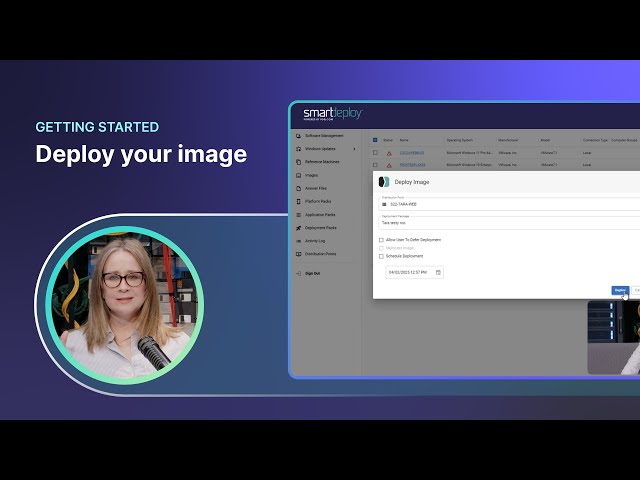Check the Windows 11 computer row checkbox
640x480 pixels.
[375, 153]
